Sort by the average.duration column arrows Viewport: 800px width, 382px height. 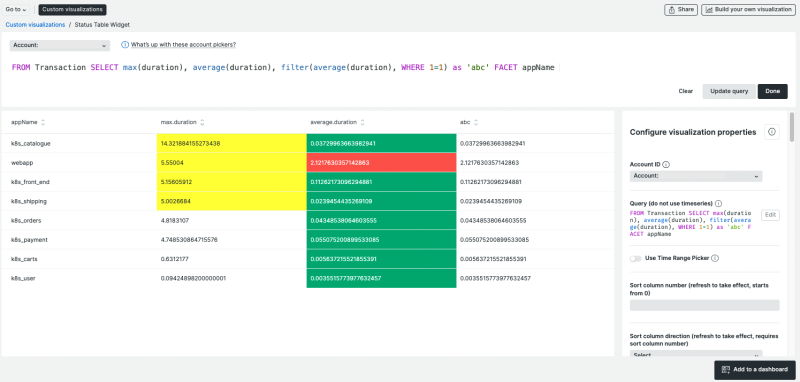point(362,122)
